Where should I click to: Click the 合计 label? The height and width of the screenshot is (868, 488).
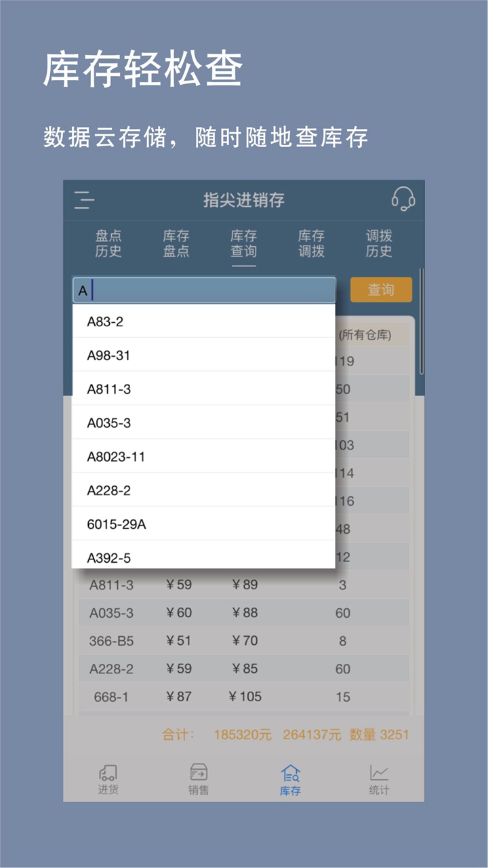(178, 734)
